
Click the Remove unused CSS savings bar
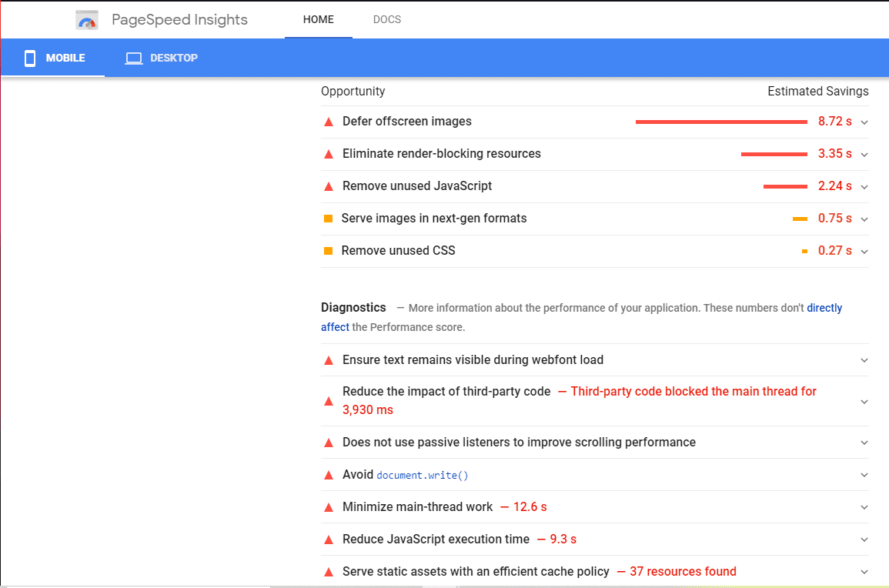[x=804, y=251]
